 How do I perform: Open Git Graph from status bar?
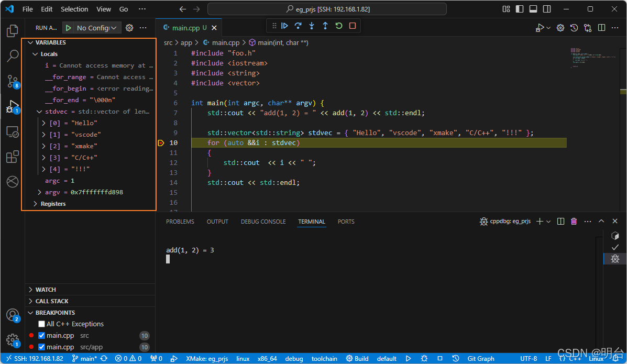481,358
